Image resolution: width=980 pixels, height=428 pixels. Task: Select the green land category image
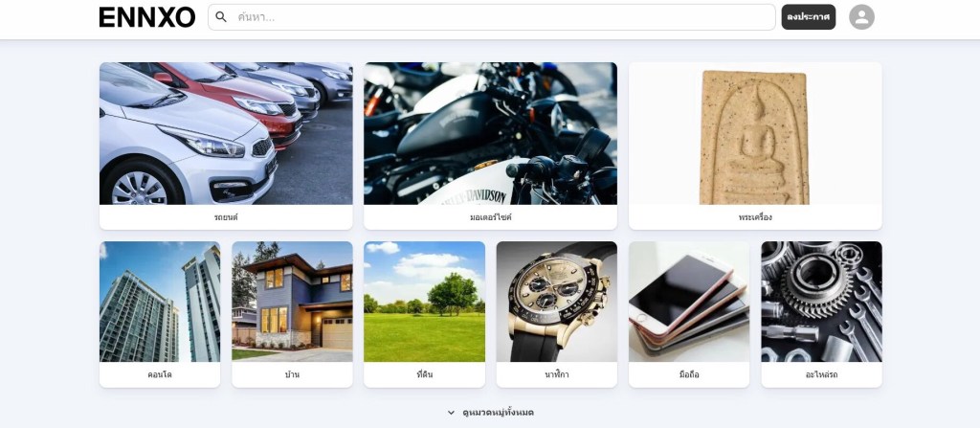424,302
